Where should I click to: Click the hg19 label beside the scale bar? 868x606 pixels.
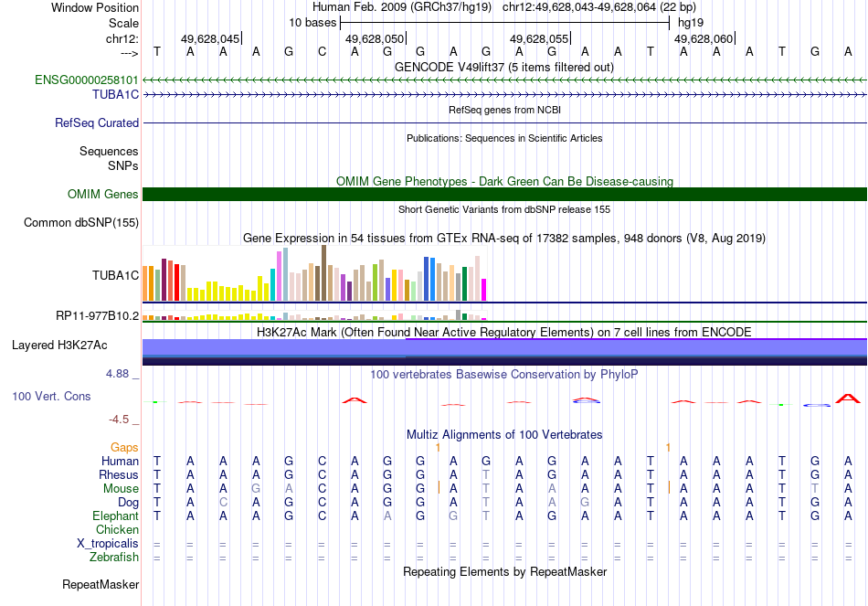pos(691,23)
